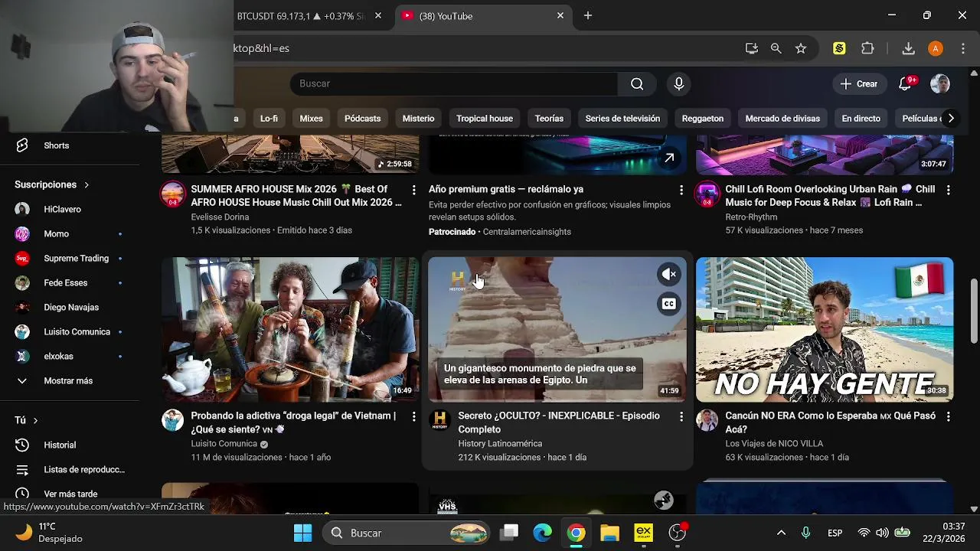Open options menu for the sponsored ad
The height and width of the screenshot is (551, 980).
pos(681,190)
